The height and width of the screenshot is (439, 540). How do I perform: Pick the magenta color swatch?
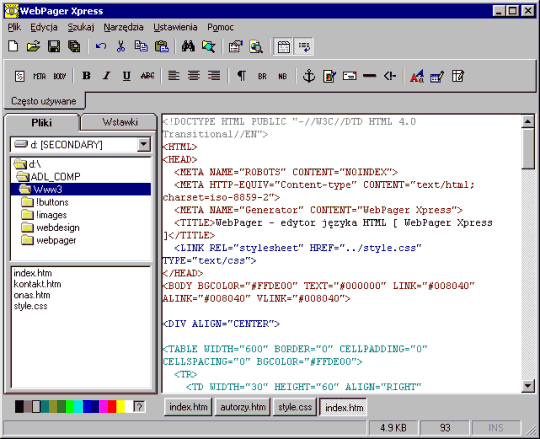pos(104,407)
